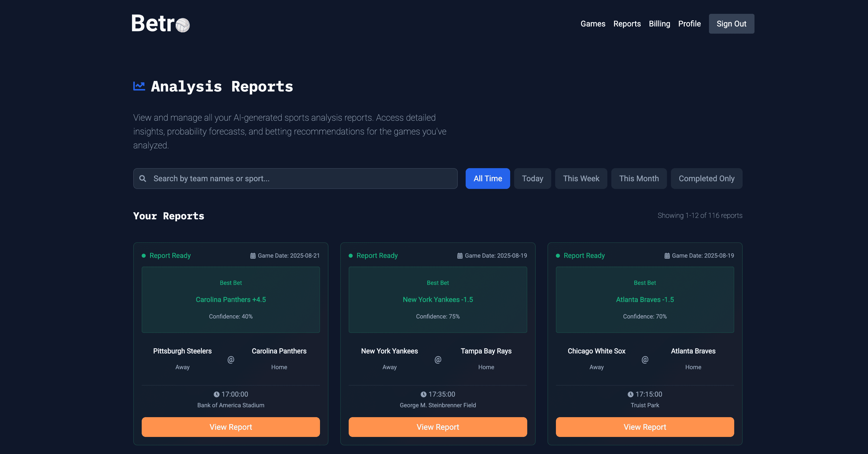The image size is (868, 454).
Task: Navigate to the Billing page
Action: (x=660, y=23)
